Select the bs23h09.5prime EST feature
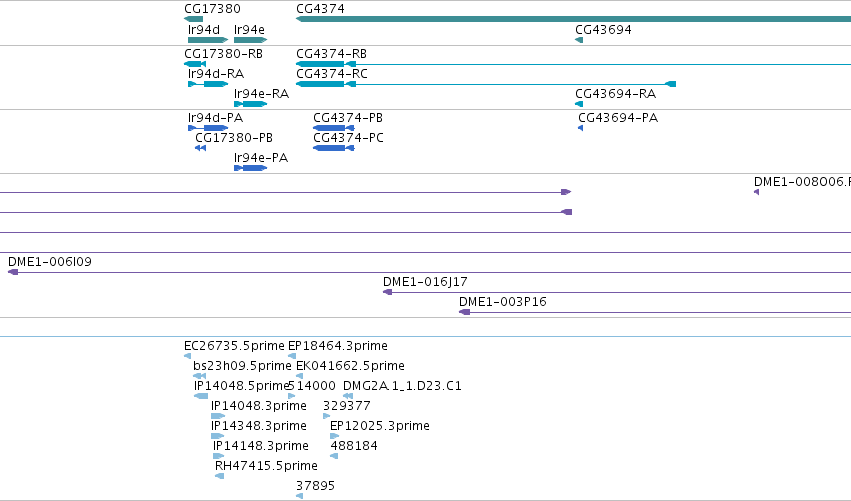This screenshot has height=501, width=851. 199,376
